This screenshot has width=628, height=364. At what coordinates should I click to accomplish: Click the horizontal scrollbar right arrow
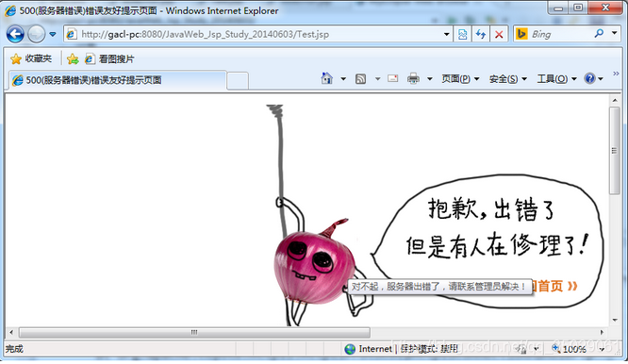[x=602, y=332]
